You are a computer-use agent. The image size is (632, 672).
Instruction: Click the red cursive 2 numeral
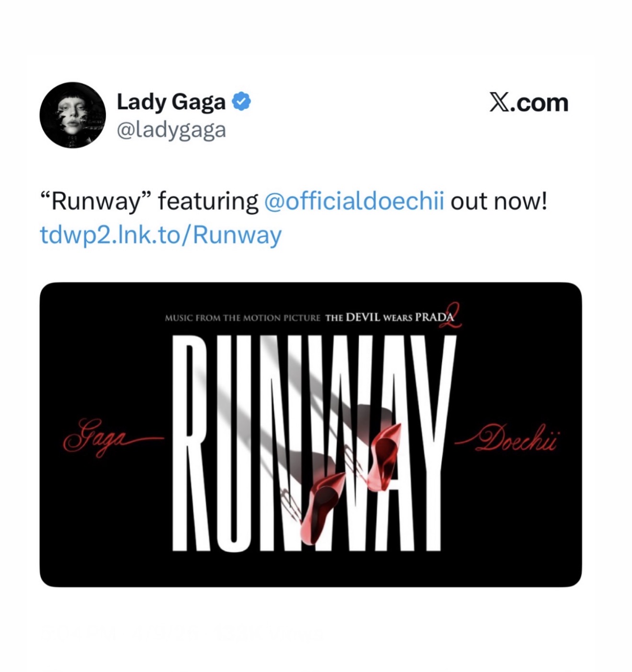451,316
